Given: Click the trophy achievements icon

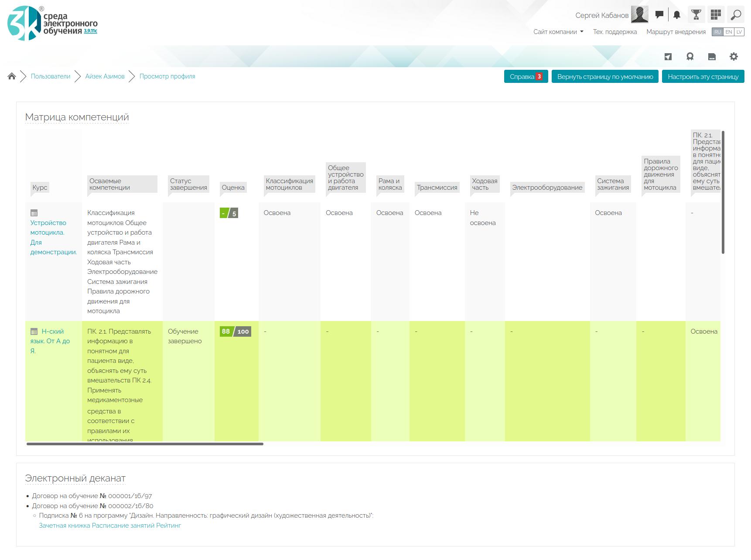Looking at the screenshot, I should [x=696, y=15].
